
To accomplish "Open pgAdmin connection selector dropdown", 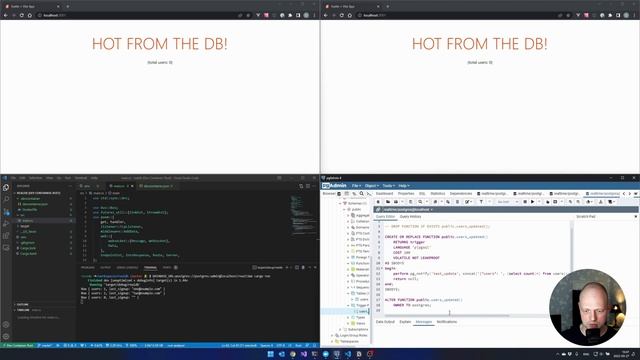I will point(407,209).
